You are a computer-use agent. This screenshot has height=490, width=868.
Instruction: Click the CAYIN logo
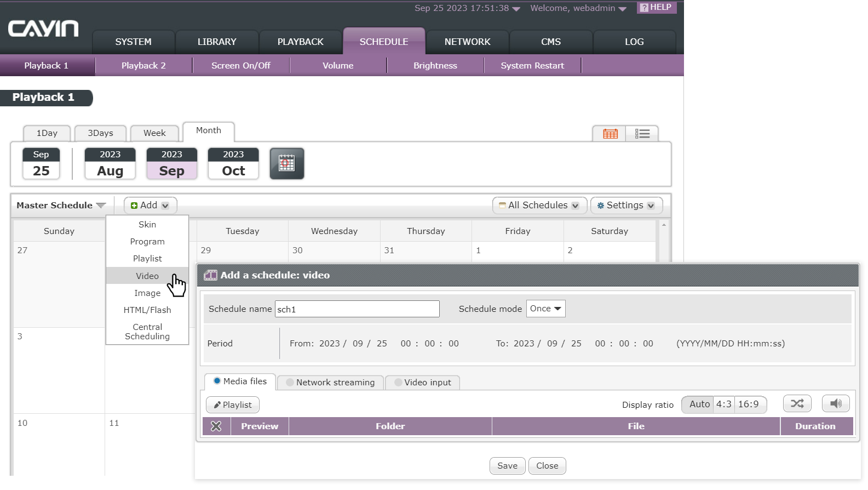43,29
